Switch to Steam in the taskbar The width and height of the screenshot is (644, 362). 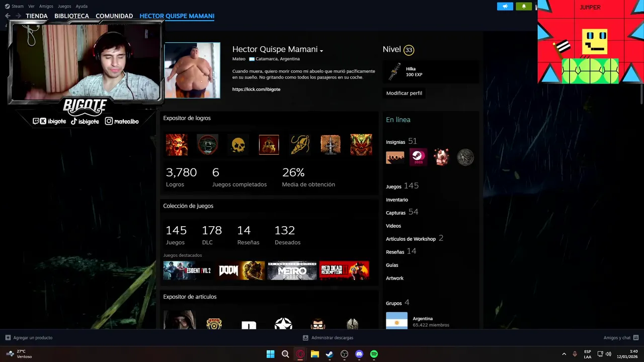tap(330, 354)
